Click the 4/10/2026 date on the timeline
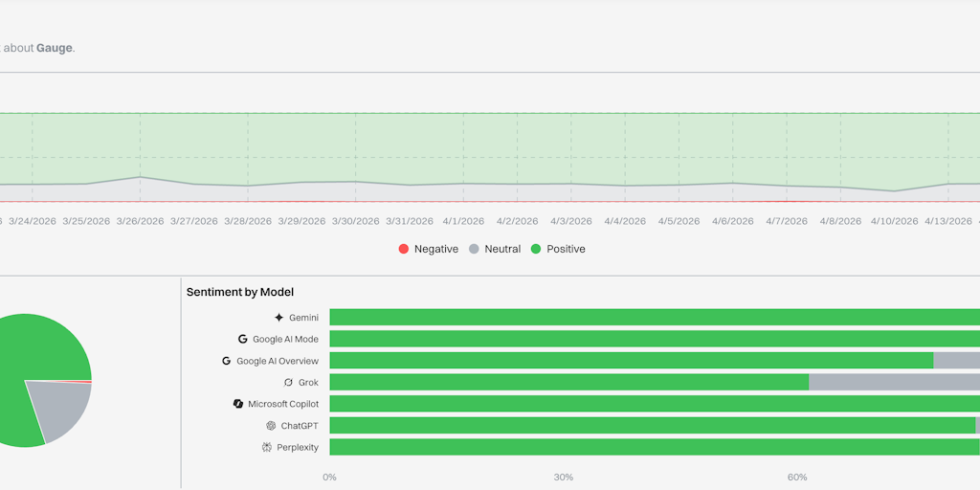 (x=894, y=221)
